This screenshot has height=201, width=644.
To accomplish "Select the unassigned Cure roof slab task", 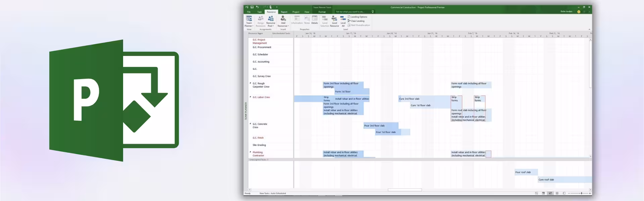I will click(x=565, y=180).
